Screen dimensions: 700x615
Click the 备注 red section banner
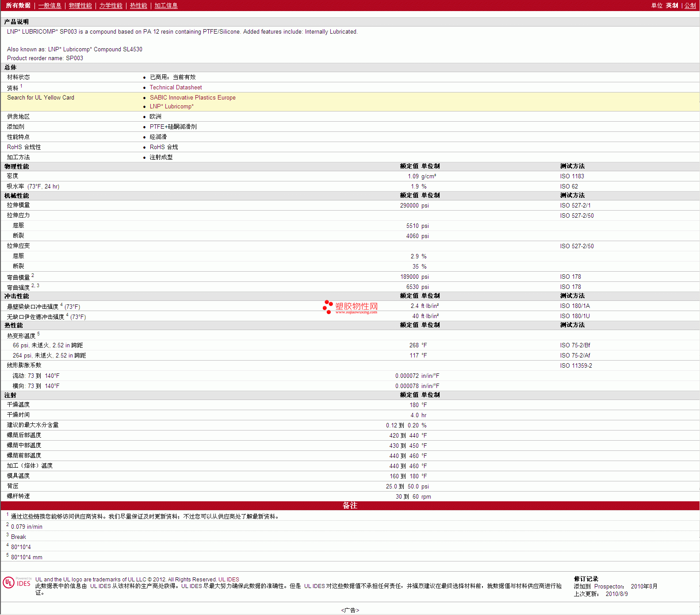(350, 506)
